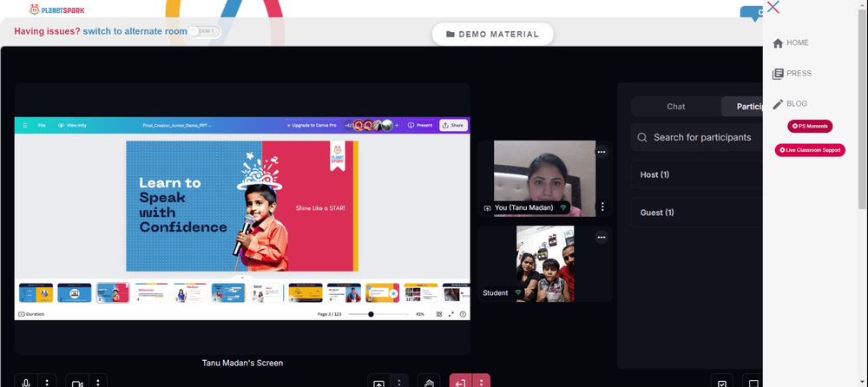Image resolution: width=868 pixels, height=387 pixels.
Task: Open more options on Student video tile
Action: click(x=602, y=237)
